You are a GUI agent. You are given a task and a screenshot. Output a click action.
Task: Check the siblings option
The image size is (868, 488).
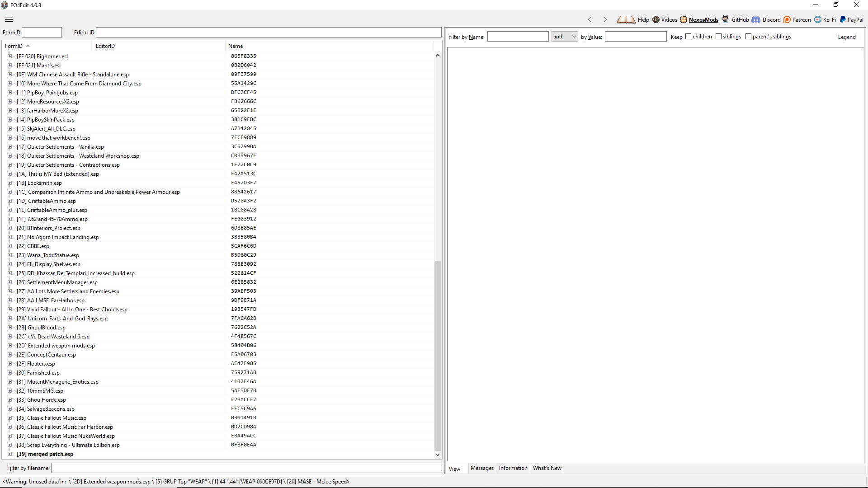click(x=718, y=36)
